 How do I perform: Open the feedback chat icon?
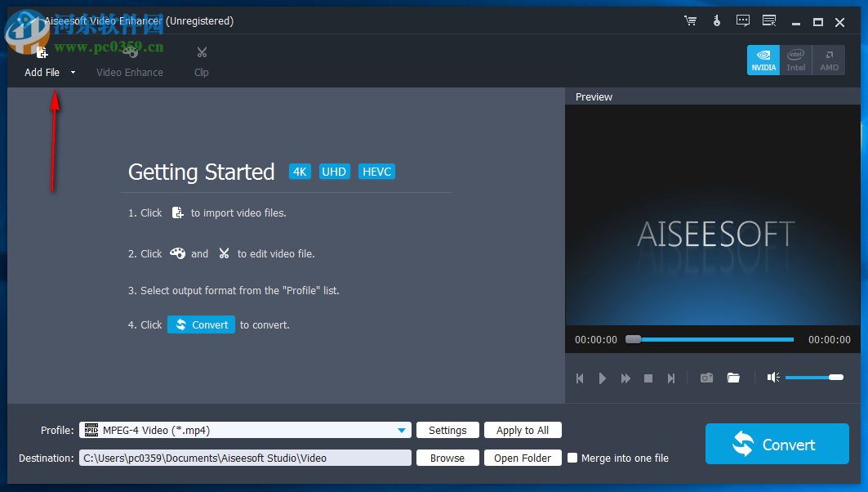(743, 21)
